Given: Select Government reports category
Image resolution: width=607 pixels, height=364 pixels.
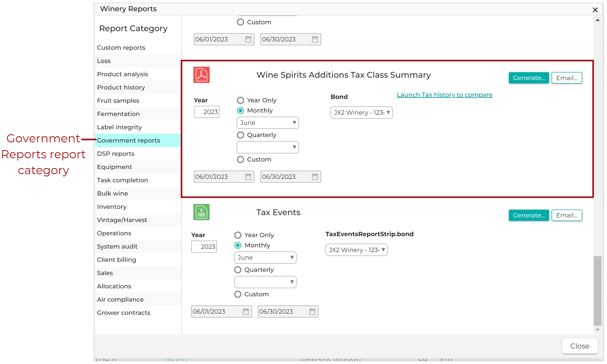Looking at the screenshot, I should (138, 140).
